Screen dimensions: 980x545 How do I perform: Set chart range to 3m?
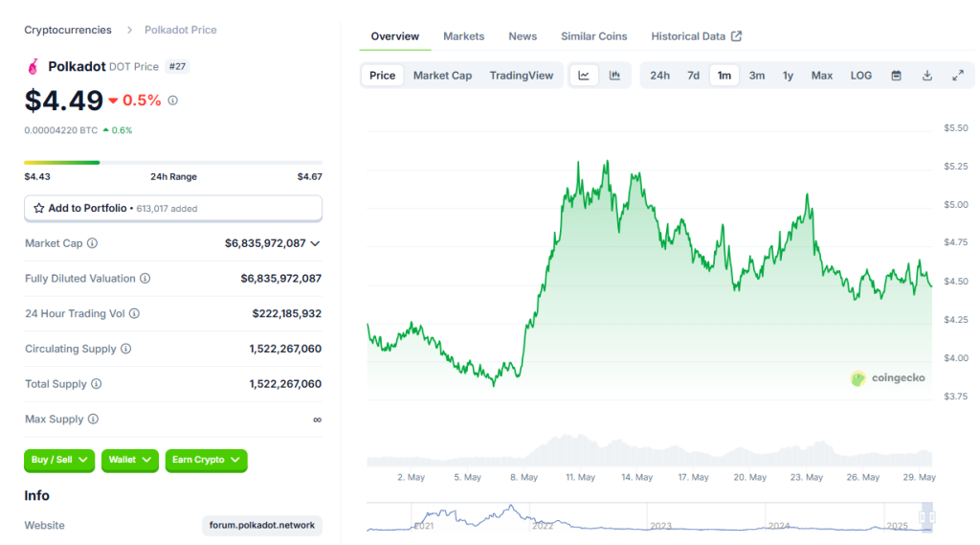757,75
